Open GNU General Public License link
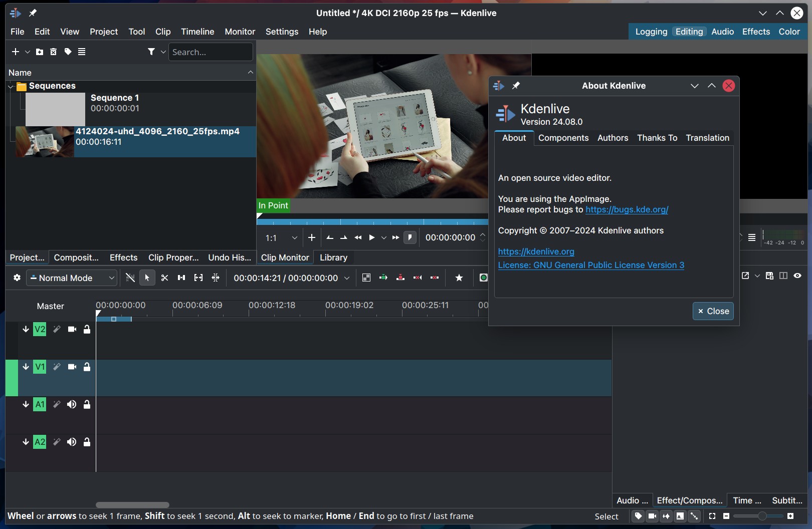 pos(591,265)
